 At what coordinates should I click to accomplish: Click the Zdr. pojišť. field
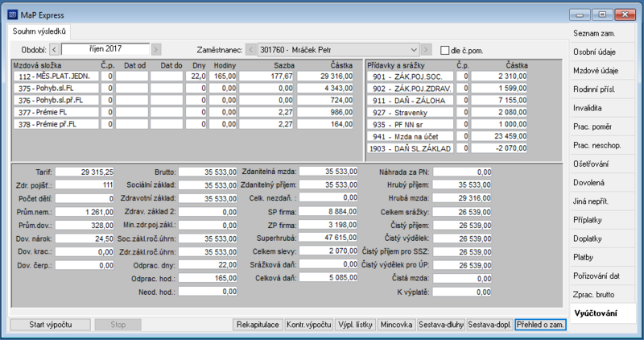(x=85, y=185)
